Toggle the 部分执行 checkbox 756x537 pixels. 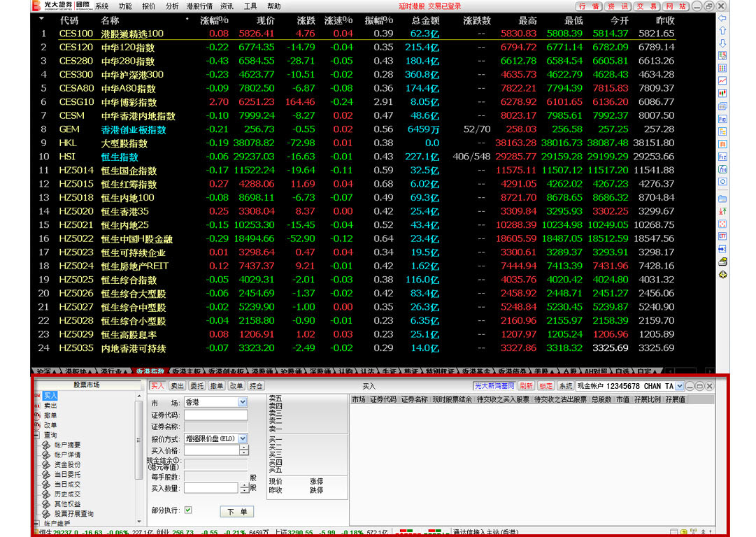click(188, 510)
